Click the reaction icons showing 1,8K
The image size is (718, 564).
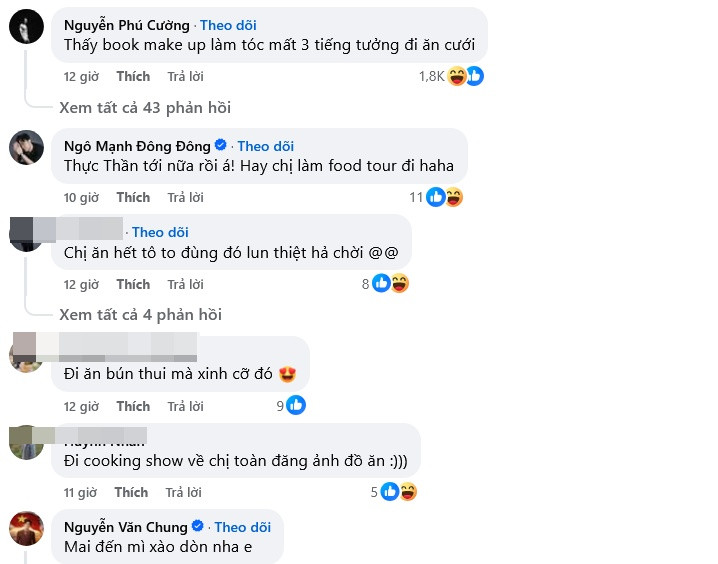465,75
